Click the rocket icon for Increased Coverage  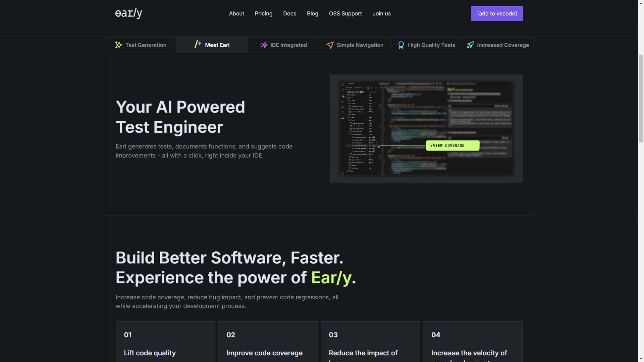click(x=470, y=45)
